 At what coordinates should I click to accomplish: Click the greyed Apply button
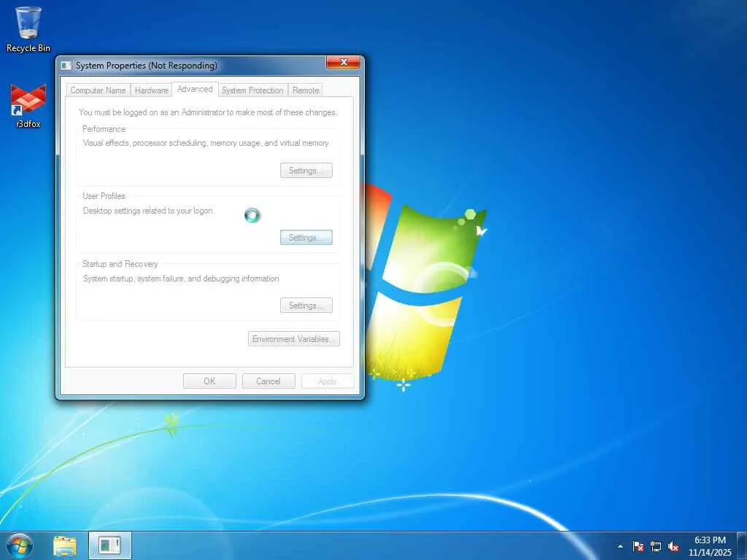[x=328, y=381]
